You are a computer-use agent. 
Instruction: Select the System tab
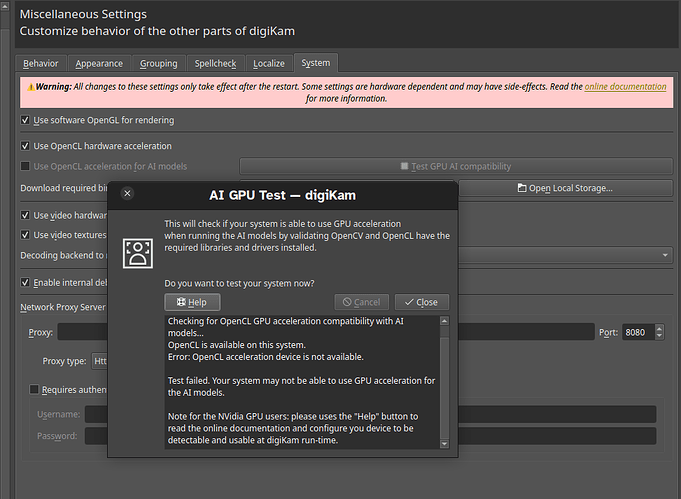[316, 63]
